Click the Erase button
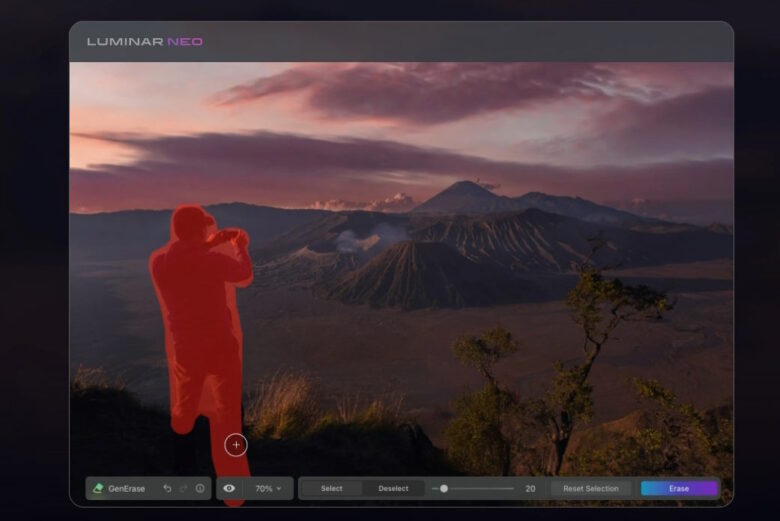This screenshot has width=780, height=521. click(679, 489)
